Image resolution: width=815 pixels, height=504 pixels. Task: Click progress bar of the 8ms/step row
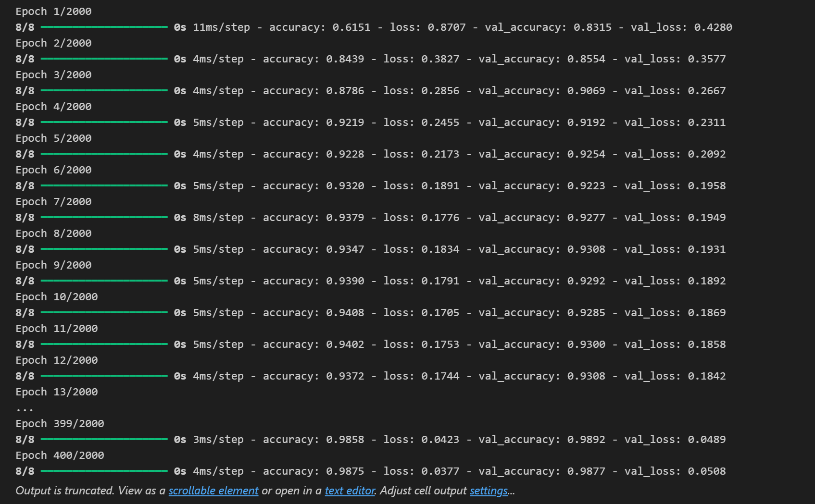tap(104, 217)
